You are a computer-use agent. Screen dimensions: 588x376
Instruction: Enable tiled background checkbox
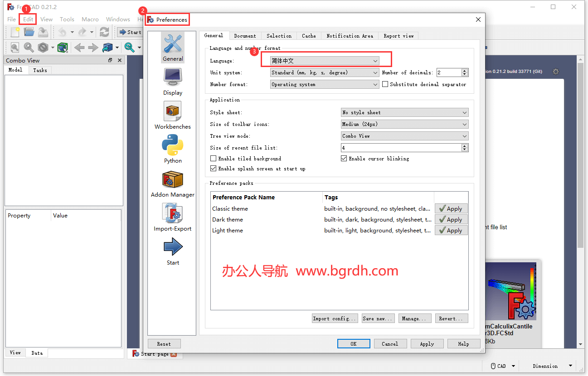214,159
